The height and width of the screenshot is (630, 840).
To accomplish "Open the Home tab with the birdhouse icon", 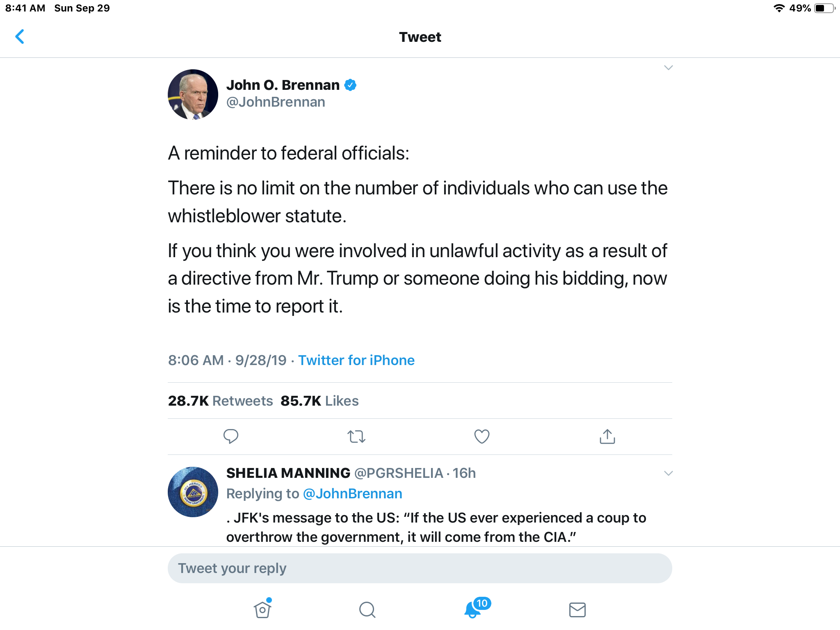I will click(262, 609).
